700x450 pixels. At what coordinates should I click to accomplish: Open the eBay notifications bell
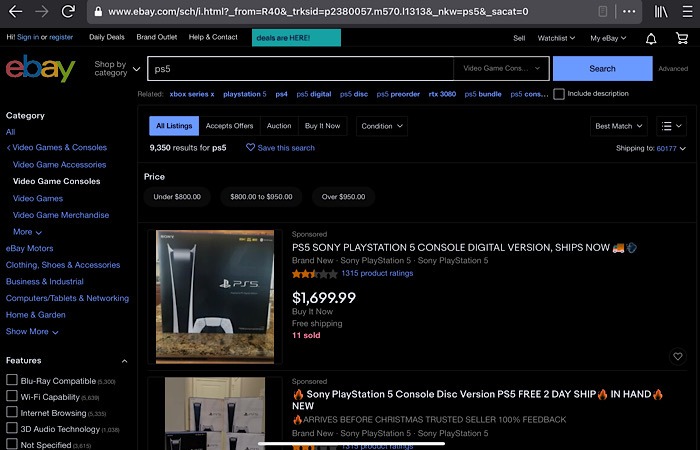tap(651, 38)
